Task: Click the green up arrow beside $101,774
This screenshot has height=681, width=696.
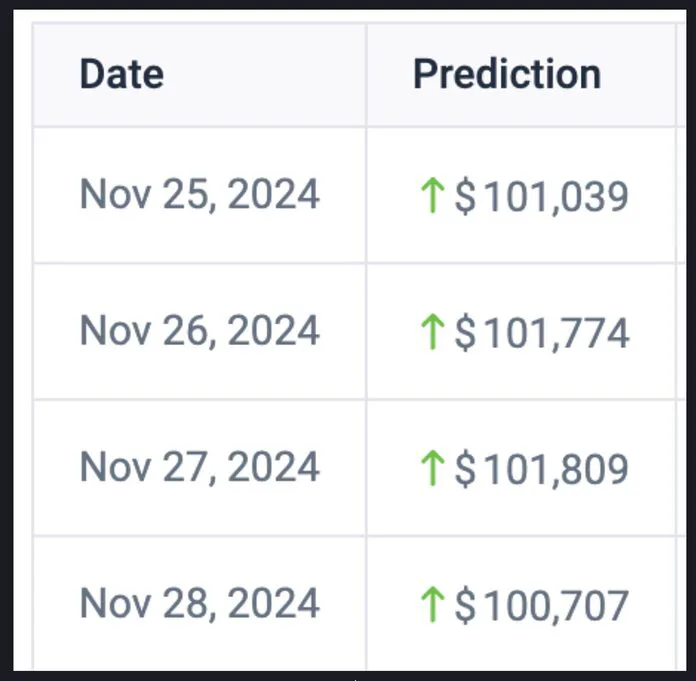Action: 432,332
